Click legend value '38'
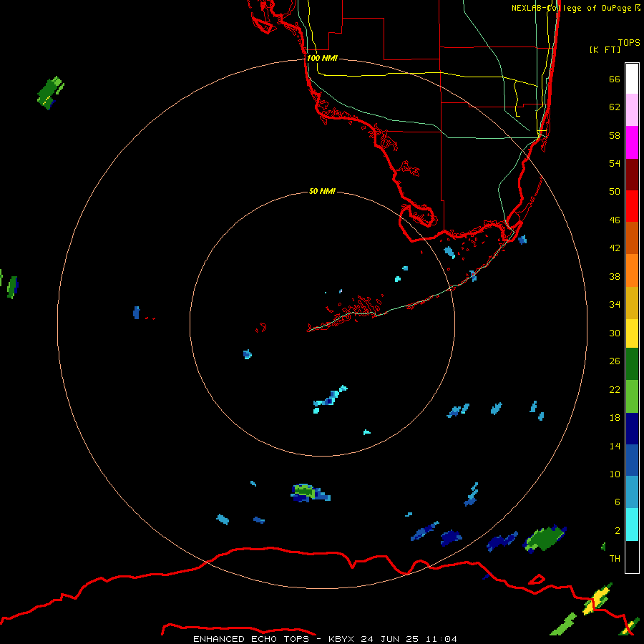Image resolution: width=644 pixels, height=644 pixels. tap(615, 277)
